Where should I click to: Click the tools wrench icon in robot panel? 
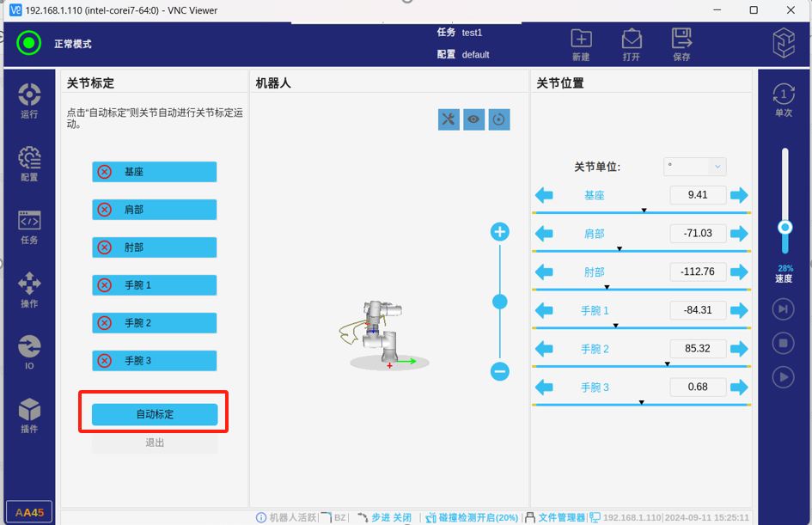pos(449,119)
